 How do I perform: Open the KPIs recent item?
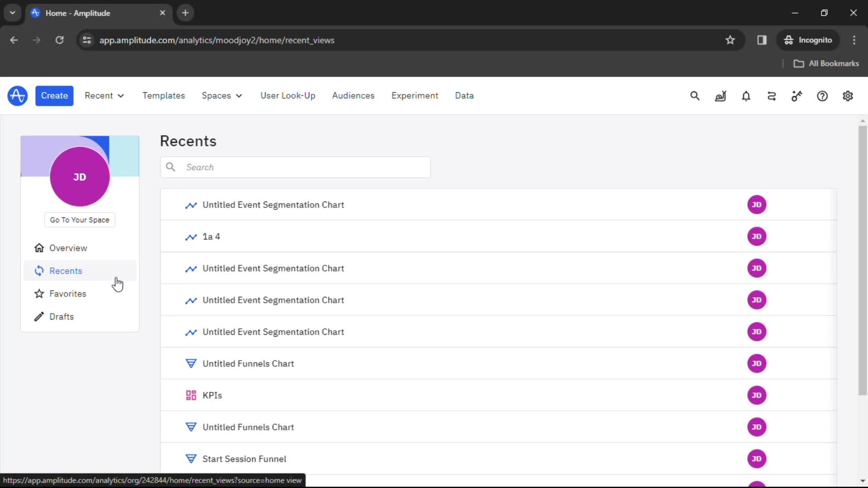212,395
